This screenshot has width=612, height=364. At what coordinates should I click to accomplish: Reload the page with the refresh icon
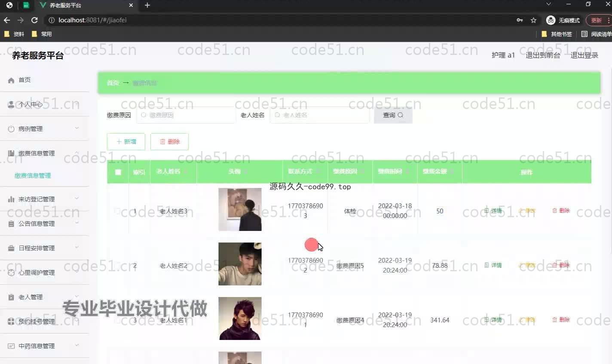click(x=35, y=20)
